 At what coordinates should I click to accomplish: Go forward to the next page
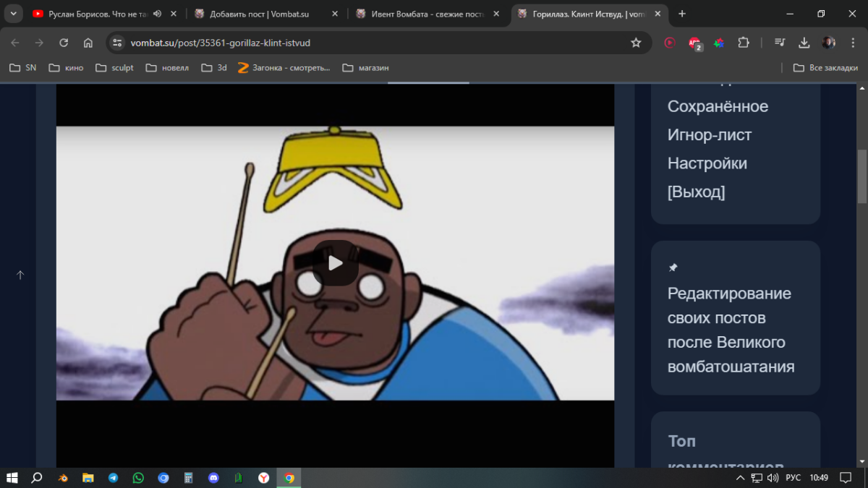point(39,43)
